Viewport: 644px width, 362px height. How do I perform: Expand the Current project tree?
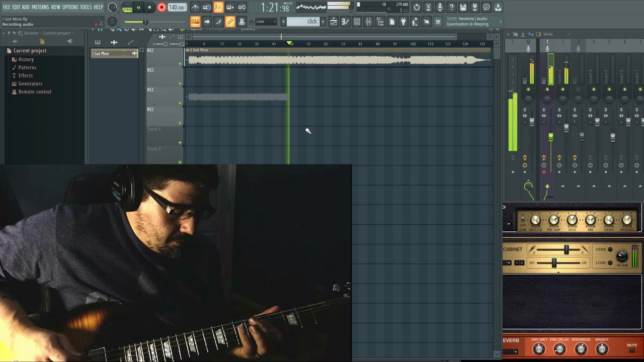(x=29, y=51)
